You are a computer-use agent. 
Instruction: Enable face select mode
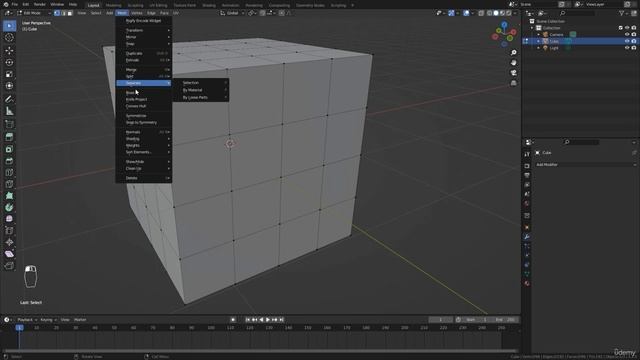[x=69, y=13]
